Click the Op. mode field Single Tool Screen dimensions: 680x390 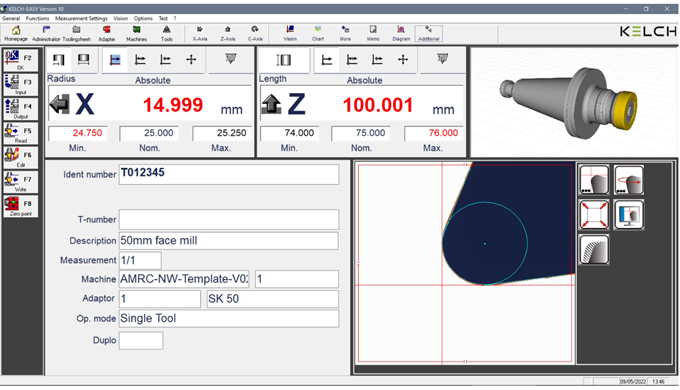click(x=229, y=318)
